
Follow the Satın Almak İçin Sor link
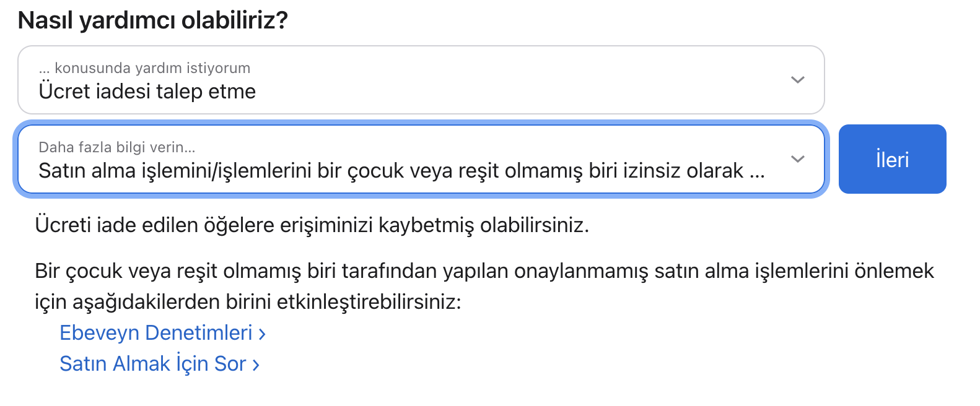click(x=152, y=364)
